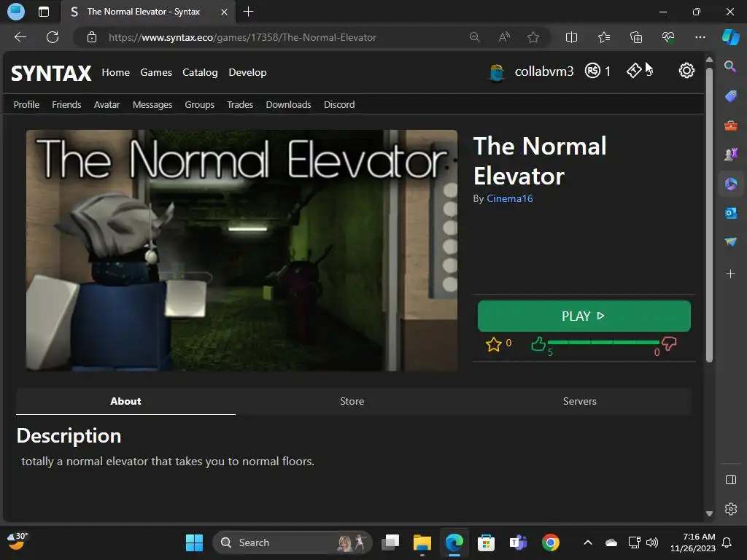The image size is (747, 560).
Task: Favorite the game with the star icon
Action: pyautogui.click(x=494, y=344)
